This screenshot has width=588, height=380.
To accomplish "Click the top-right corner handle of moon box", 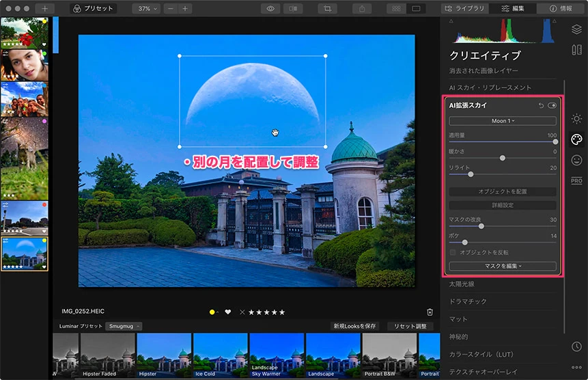I will click(326, 56).
